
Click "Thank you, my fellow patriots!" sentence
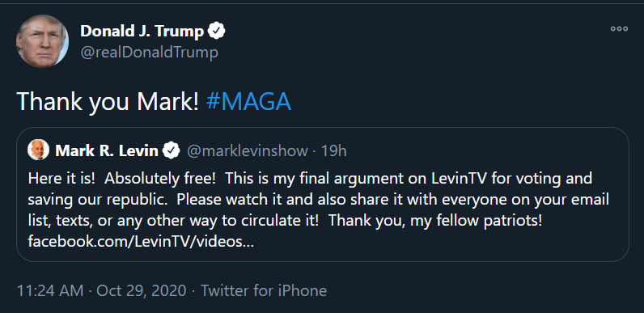point(435,221)
